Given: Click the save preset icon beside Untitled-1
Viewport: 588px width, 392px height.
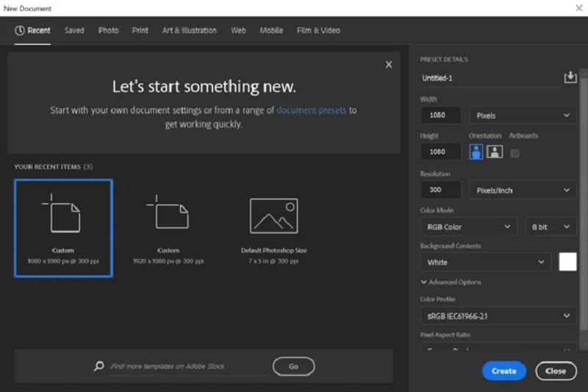Looking at the screenshot, I should click(x=570, y=78).
